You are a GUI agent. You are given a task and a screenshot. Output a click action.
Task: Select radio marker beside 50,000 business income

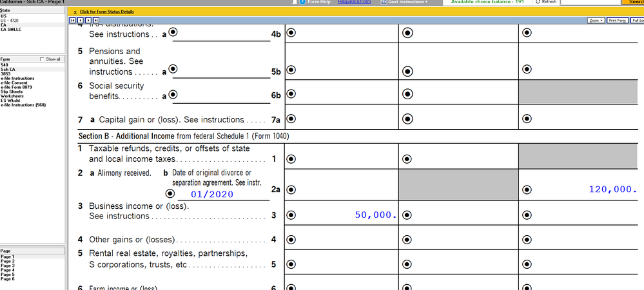[291, 215]
